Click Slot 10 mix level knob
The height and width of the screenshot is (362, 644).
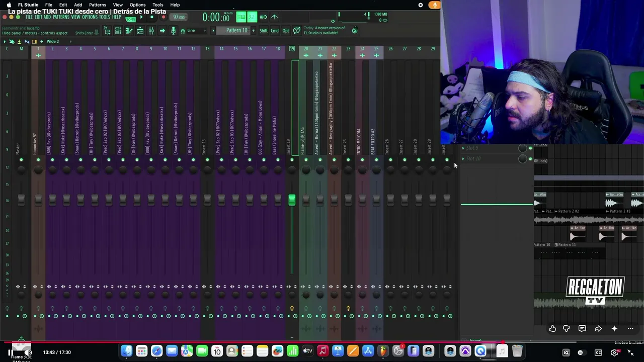523,159
